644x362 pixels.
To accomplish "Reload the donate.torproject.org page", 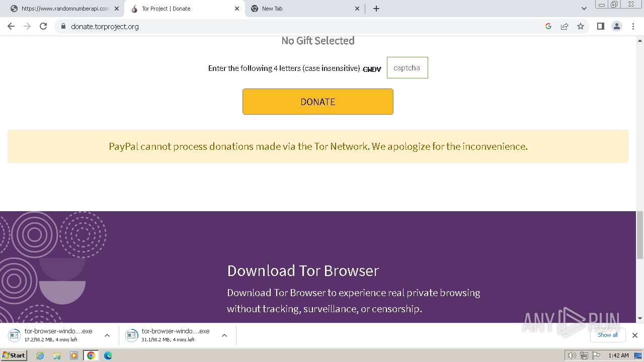I will [x=43, y=26].
